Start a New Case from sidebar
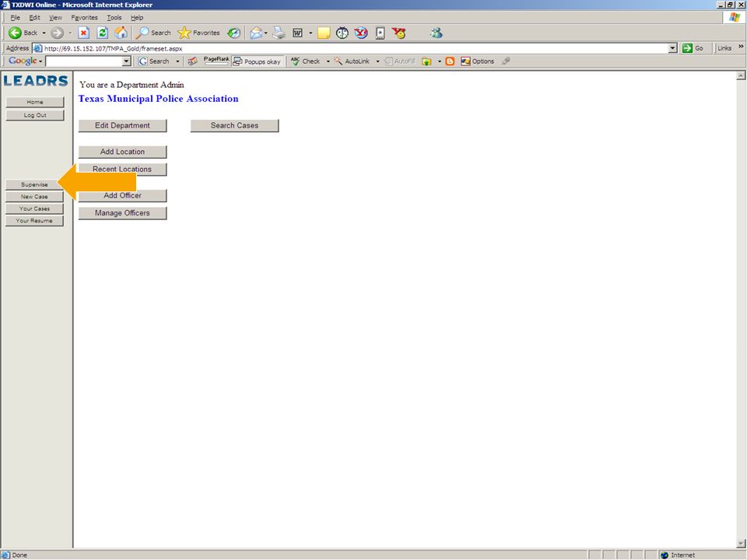The height and width of the screenshot is (560, 747). point(34,197)
